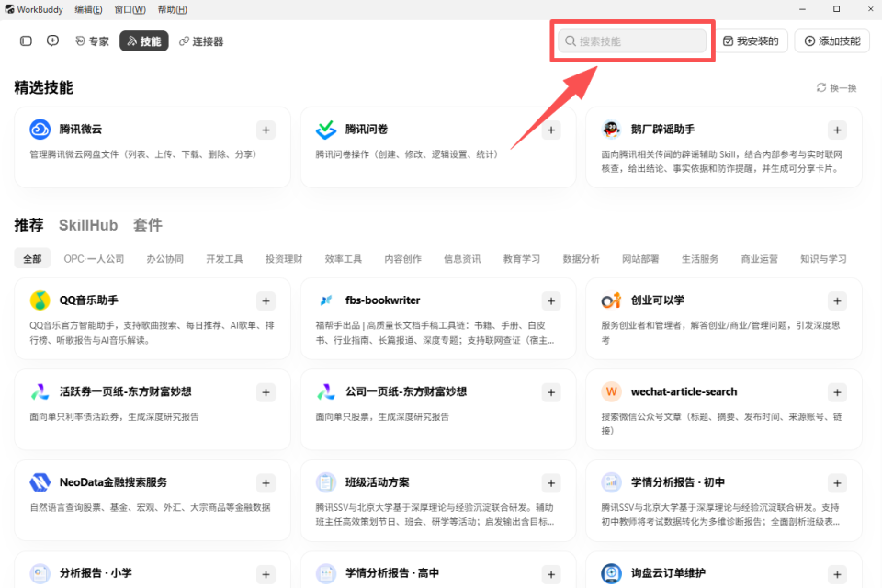The image size is (882, 588).
Task: Add 学情分析报告·高中 with plus
Action: click(551, 574)
